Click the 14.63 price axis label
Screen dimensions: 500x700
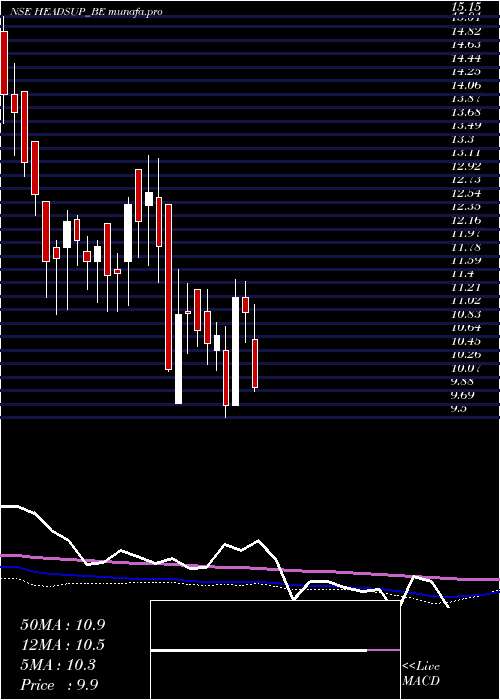coord(466,45)
